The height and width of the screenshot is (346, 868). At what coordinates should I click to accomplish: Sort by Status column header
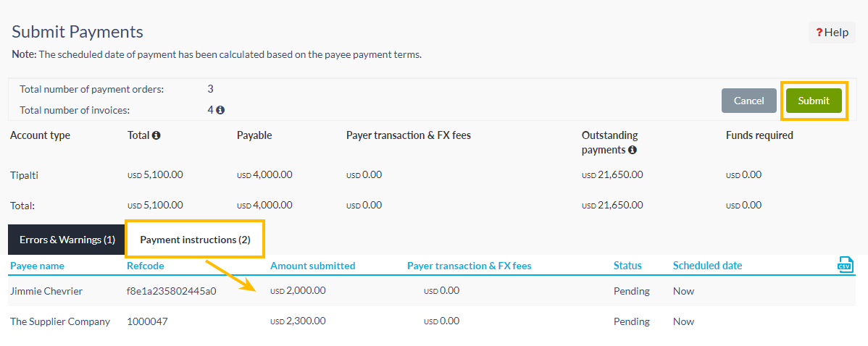click(627, 266)
